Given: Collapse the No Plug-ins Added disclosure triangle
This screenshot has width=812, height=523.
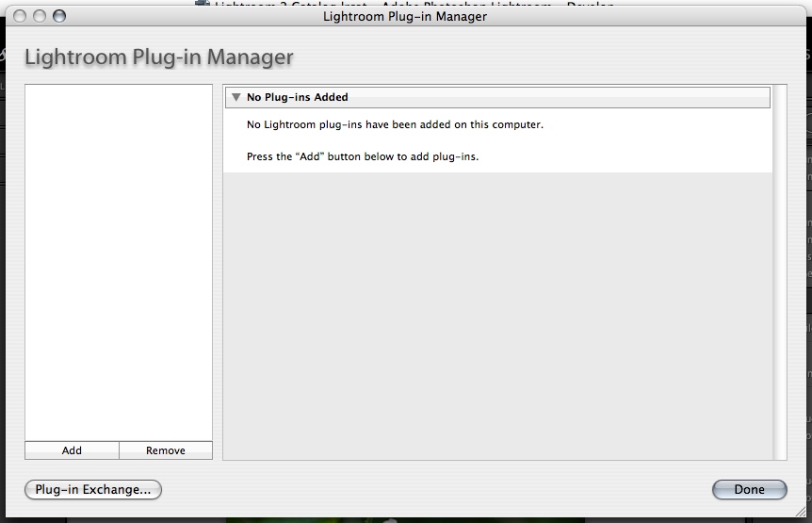Looking at the screenshot, I should click(235, 97).
